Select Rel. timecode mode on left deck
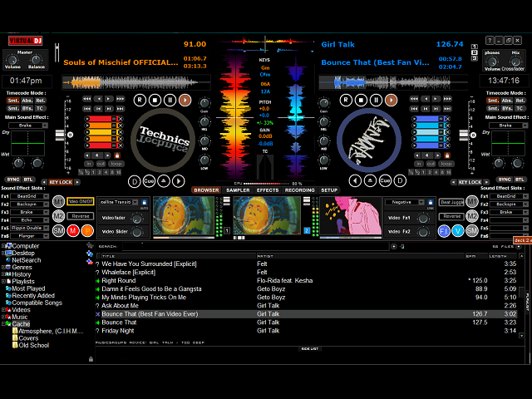 [x=41, y=101]
